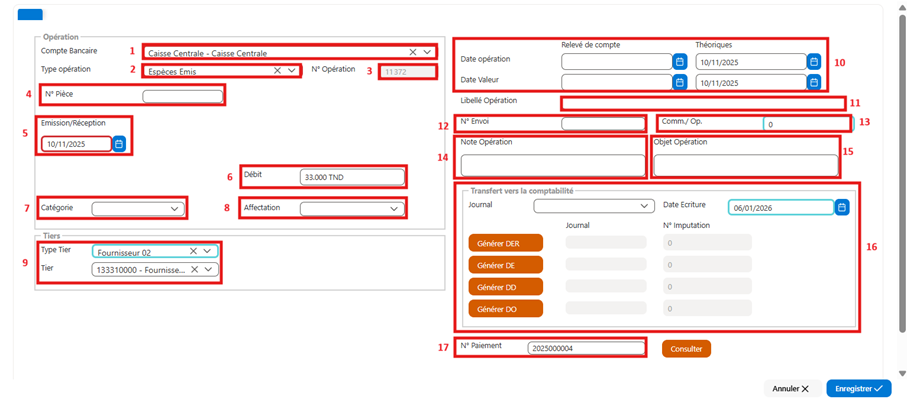Clear the Type Tier Fournisseur 02 value
This screenshot has width=907, height=399.
[x=194, y=251]
